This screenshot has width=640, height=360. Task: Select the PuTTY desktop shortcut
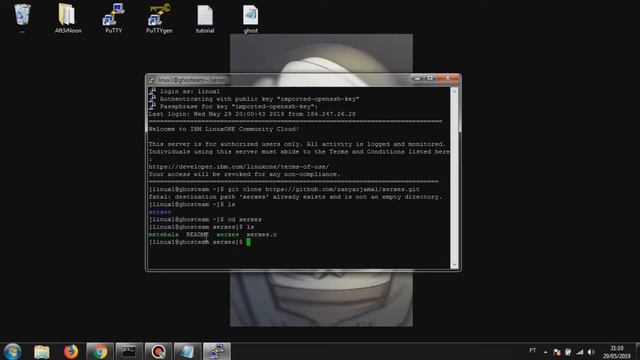click(x=113, y=18)
